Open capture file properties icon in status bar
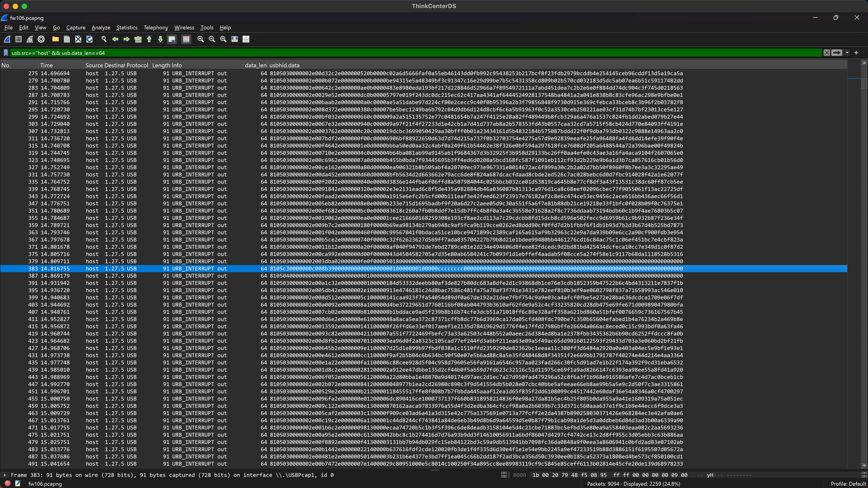 click(18, 484)
